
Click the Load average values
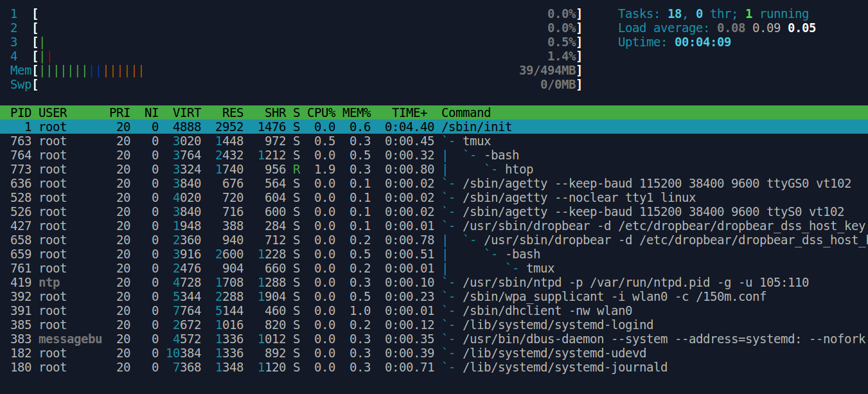click(x=766, y=28)
